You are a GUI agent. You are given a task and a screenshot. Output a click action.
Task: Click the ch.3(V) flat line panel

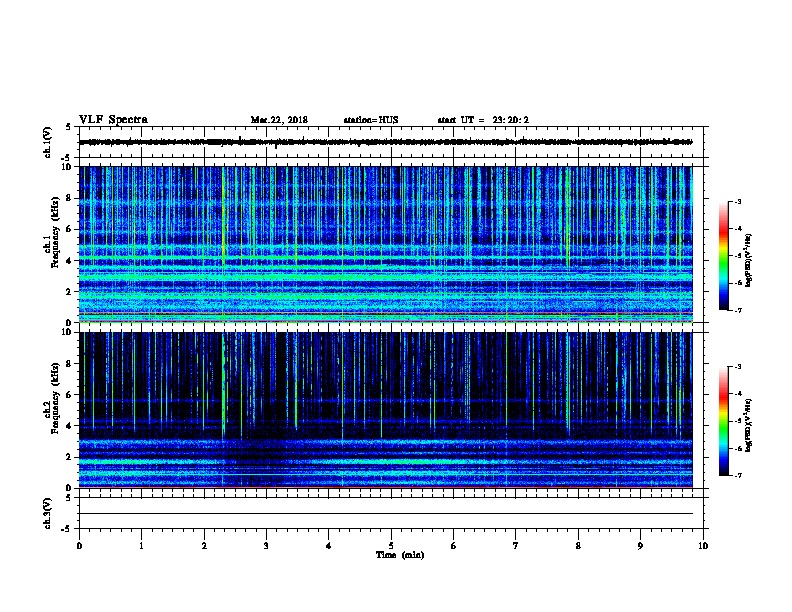391,513
